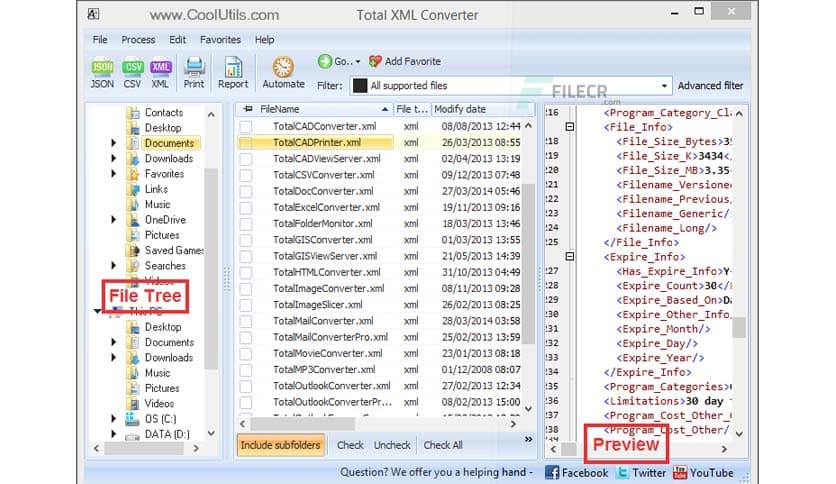Tick the TotalCSVConverter.xml checkbox
The width and height of the screenshot is (836, 484).
[246, 175]
